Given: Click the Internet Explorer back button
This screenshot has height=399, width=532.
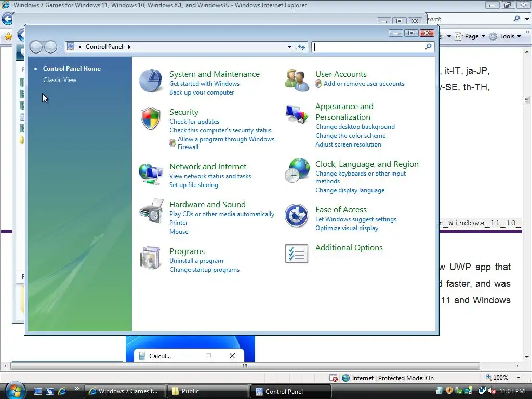Looking at the screenshot, I should tap(7, 19).
